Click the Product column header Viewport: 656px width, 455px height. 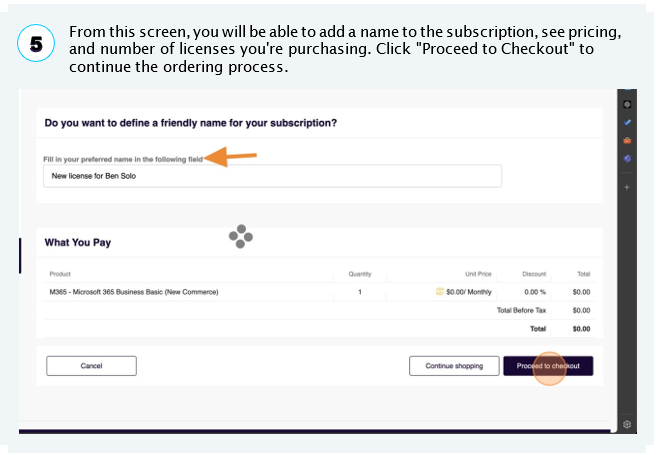60,274
